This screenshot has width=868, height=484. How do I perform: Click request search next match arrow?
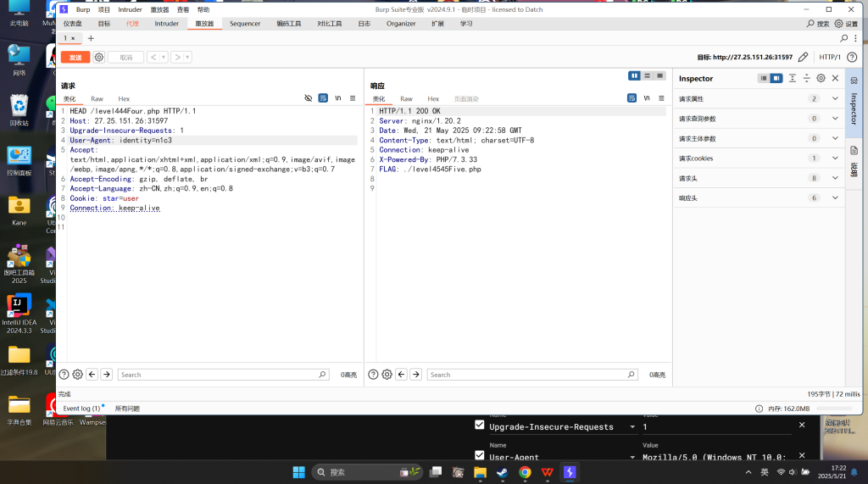[107, 375]
